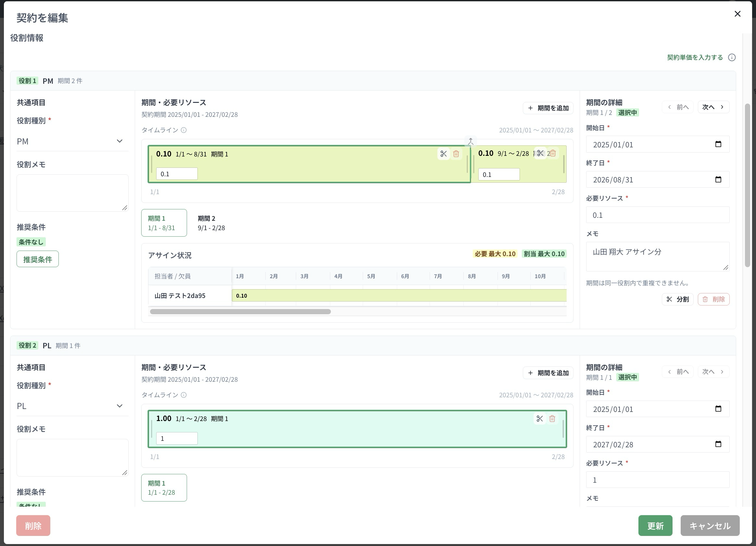
Task: Click red 削除 button at dialog bottom
Action: coord(33,526)
